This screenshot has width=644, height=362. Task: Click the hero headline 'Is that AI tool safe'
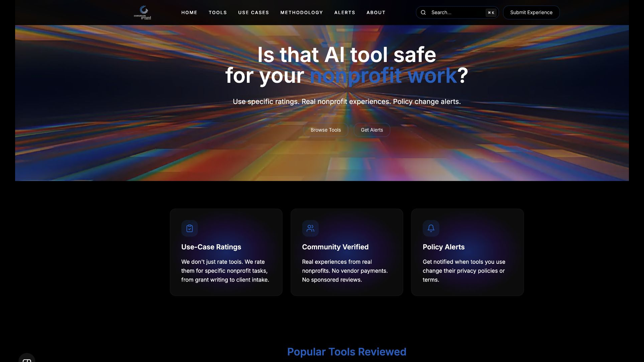pos(347,55)
